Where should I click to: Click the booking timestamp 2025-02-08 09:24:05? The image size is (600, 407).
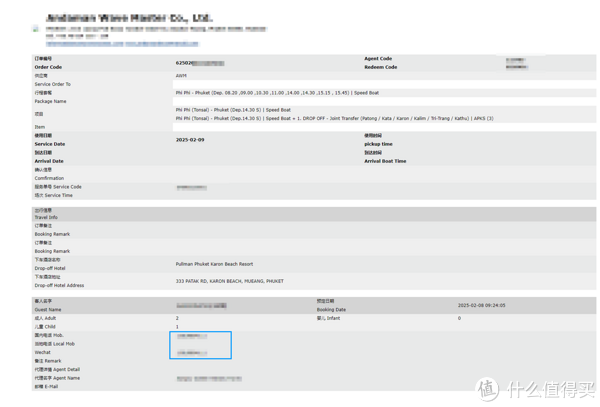point(482,305)
